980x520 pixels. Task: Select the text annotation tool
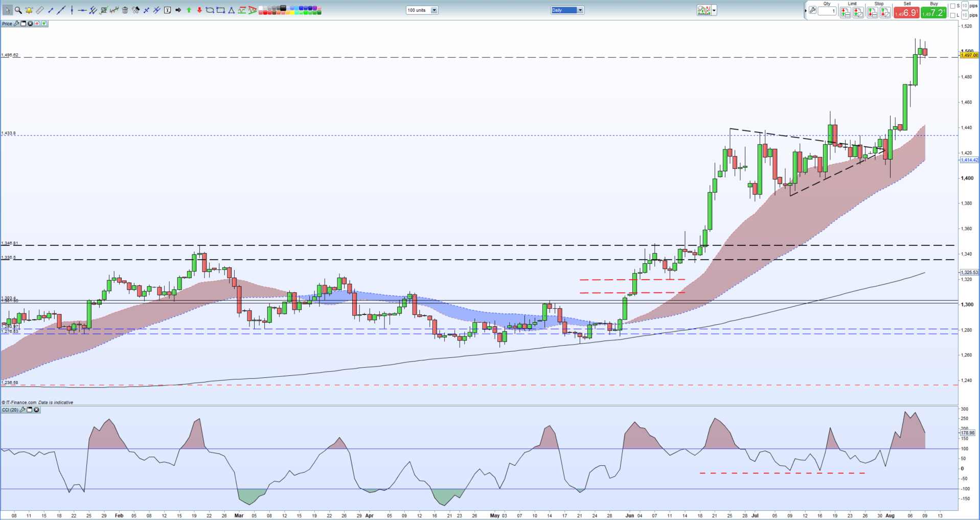tap(167, 10)
